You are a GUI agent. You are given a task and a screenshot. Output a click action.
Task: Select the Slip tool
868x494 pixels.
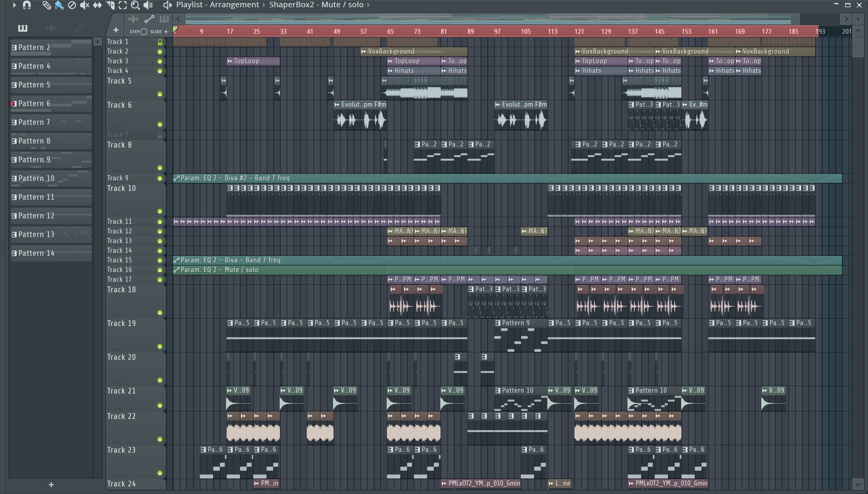(97, 5)
